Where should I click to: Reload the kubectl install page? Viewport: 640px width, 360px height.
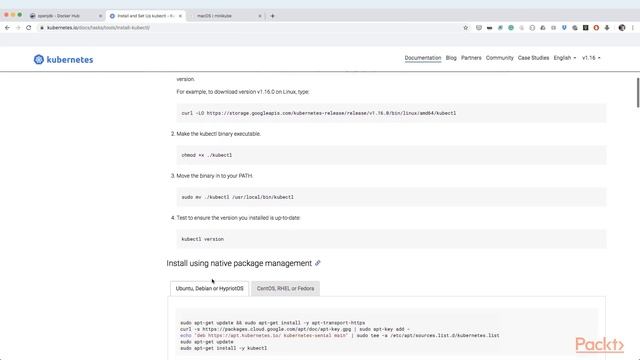tap(29, 28)
